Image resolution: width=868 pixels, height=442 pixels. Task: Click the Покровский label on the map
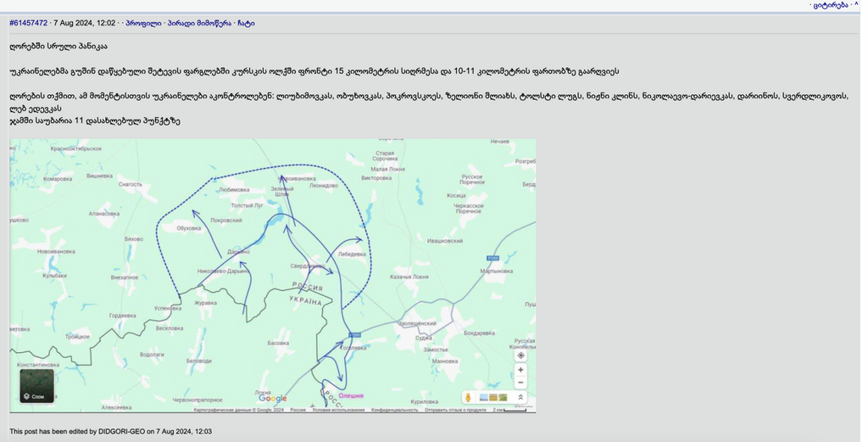pyautogui.click(x=225, y=221)
